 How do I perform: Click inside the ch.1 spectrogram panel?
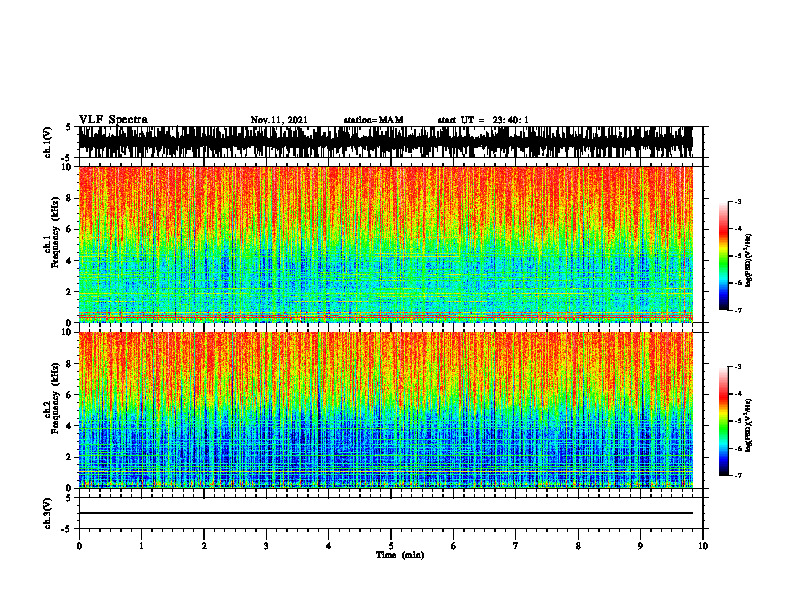click(385, 244)
